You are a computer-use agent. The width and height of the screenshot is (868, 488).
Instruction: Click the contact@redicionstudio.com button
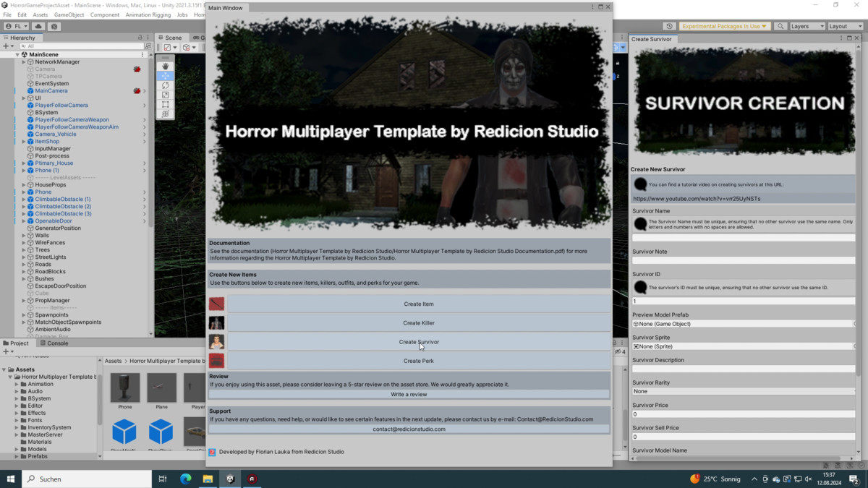pyautogui.click(x=409, y=429)
